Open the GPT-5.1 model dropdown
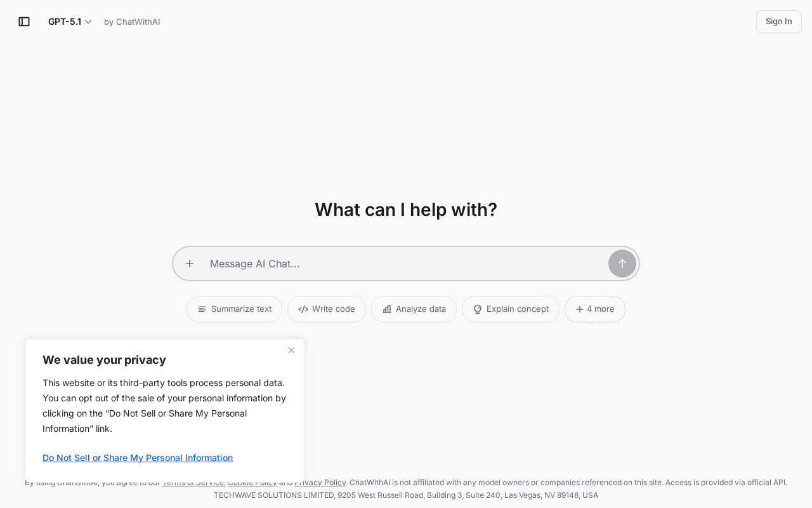This screenshot has height=508, width=812. coord(70,22)
